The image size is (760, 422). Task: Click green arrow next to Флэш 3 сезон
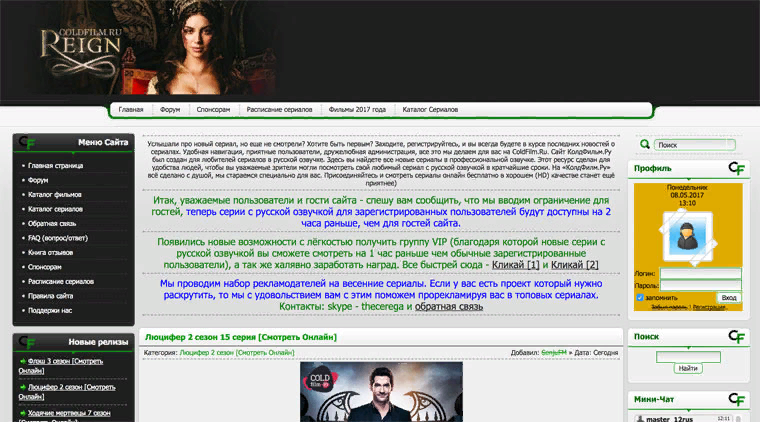point(23,361)
